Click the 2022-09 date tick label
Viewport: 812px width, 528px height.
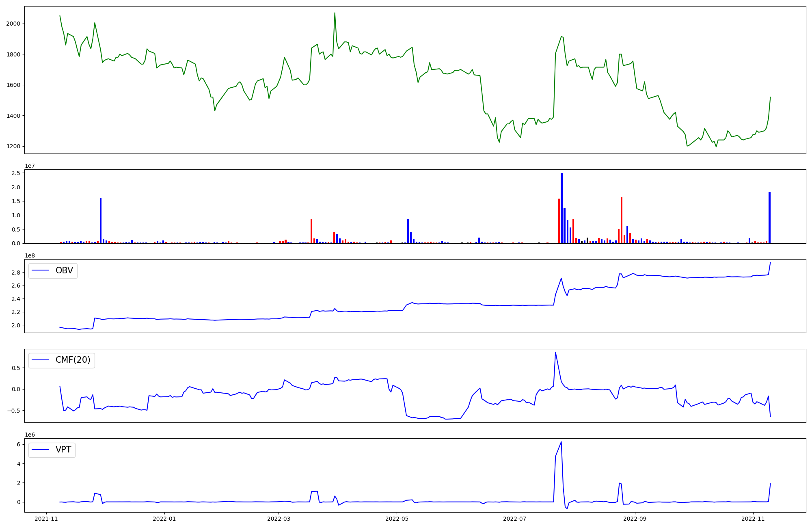coord(635,518)
